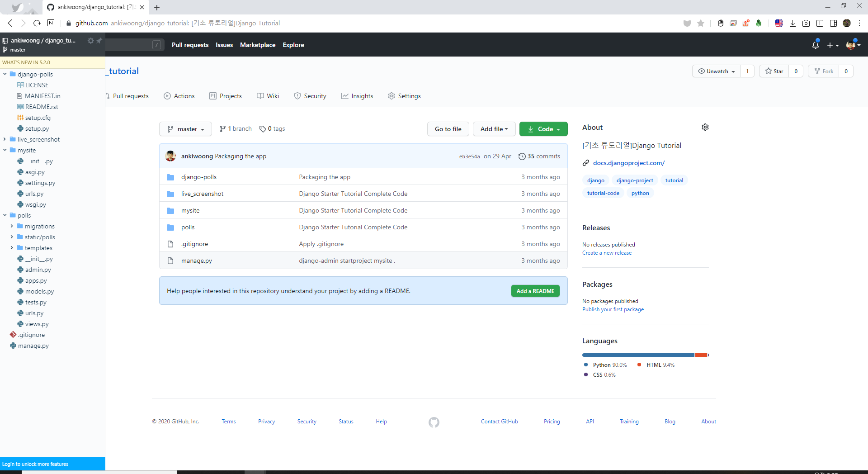
Task: Open the Actions tab
Action: point(179,96)
